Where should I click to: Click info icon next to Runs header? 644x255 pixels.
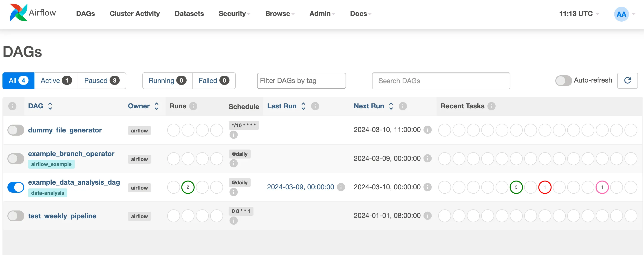point(193,106)
